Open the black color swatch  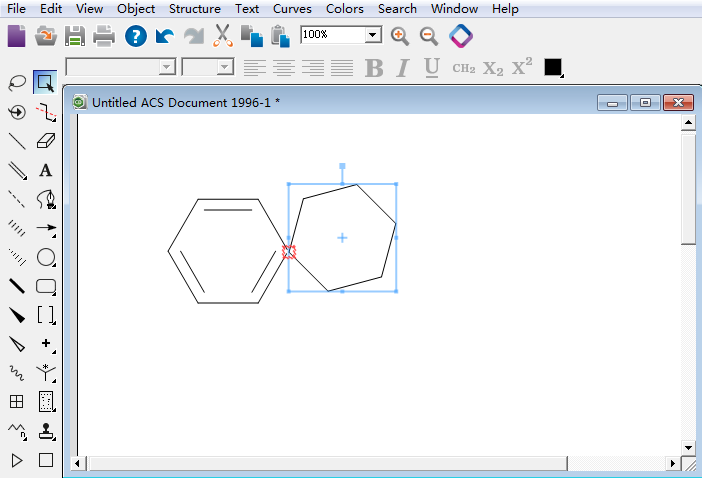click(553, 68)
